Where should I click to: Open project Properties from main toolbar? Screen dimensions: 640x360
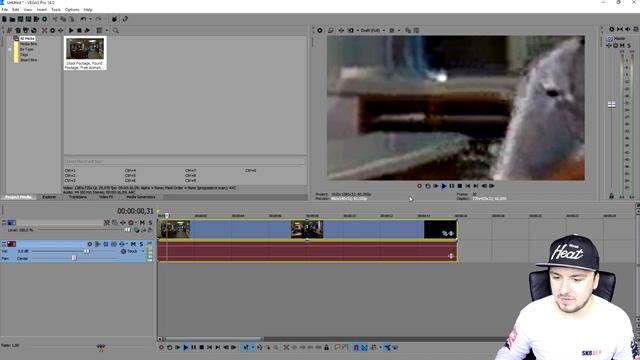44,19
